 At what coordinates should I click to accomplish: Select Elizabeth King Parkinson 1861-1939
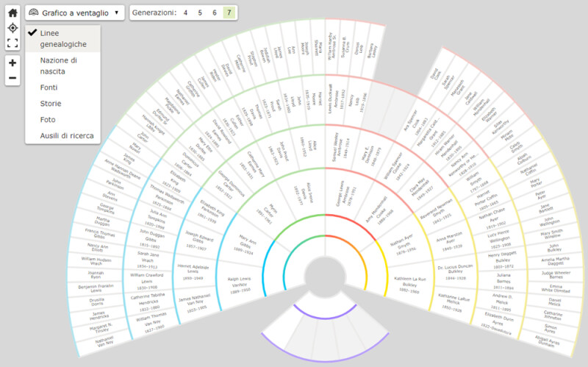pyautogui.click(x=209, y=213)
